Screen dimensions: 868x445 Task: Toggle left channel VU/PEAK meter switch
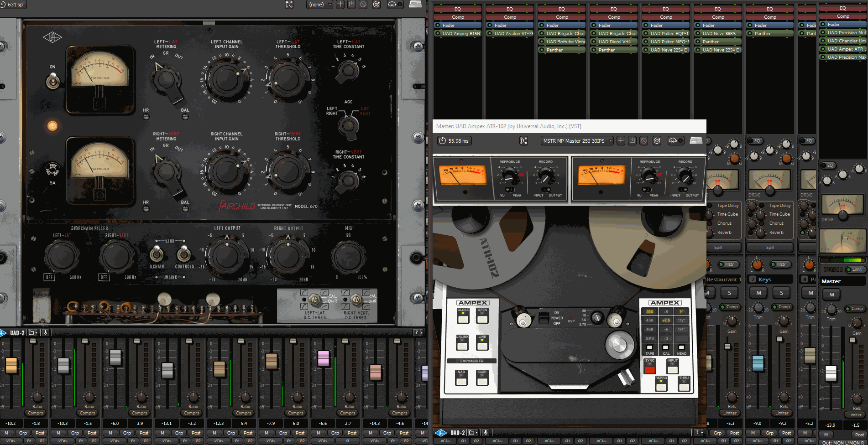(x=509, y=190)
